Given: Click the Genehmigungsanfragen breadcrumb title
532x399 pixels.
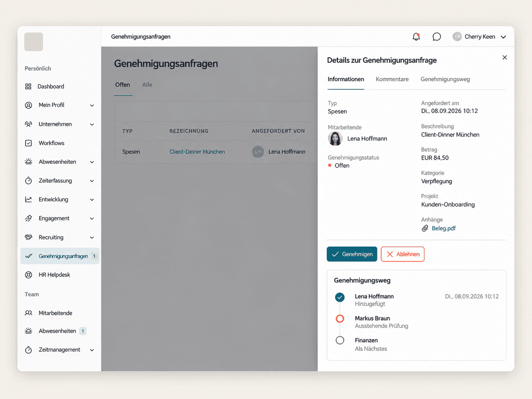Looking at the screenshot, I should coord(141,37).
